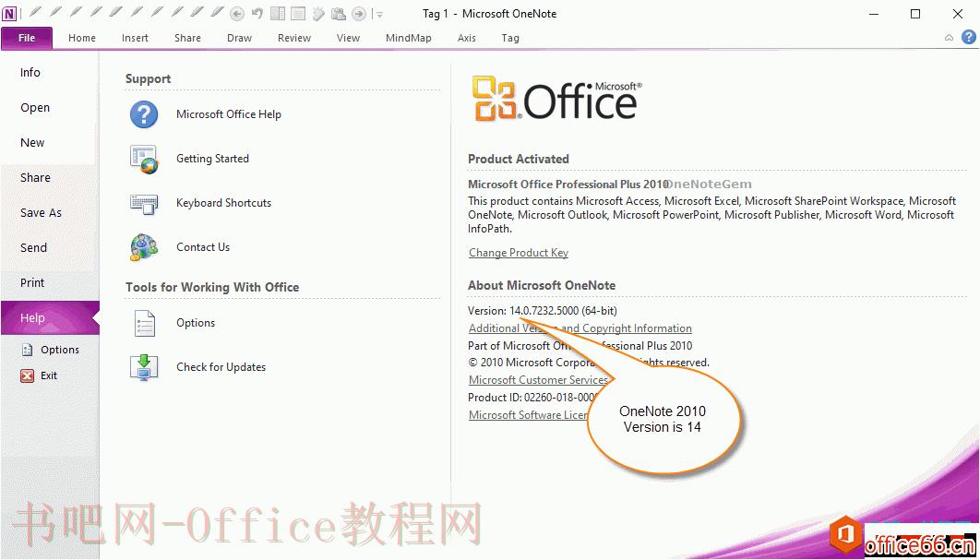Close the OneNote window
The image size is (980, 560).
958,14
